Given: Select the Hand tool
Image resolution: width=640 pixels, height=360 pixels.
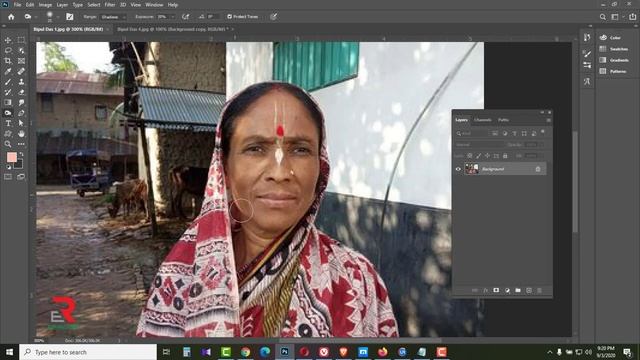Looking at the screenshot, I should [21, 134].
